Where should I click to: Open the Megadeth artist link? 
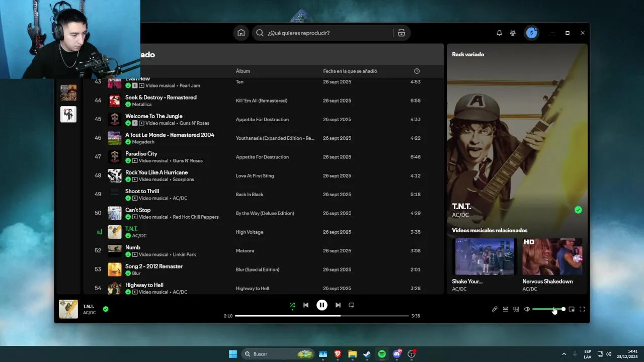143,142
